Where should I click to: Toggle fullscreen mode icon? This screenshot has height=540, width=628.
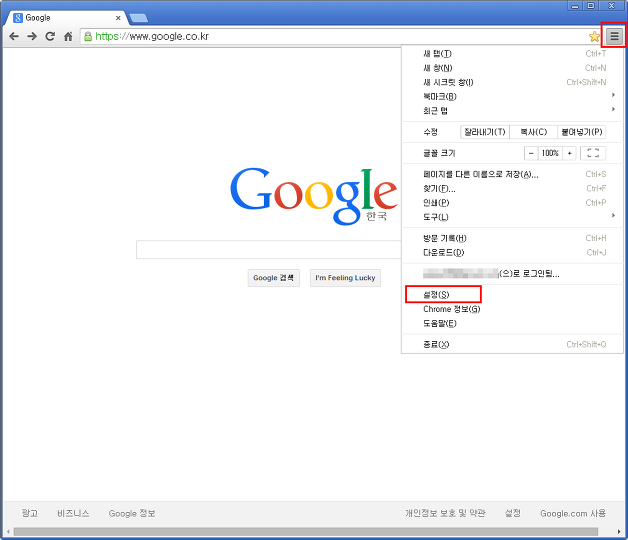(593, 153)
